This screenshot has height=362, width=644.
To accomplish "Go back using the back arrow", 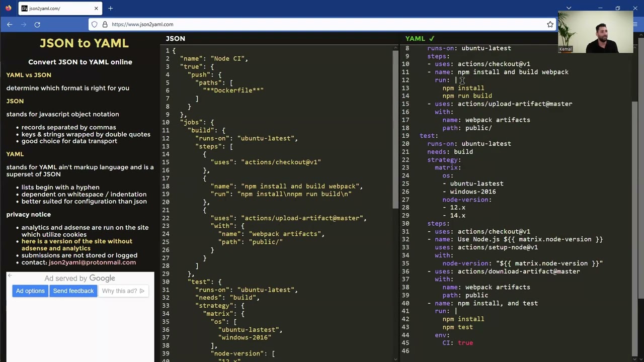I will point(10,24).
